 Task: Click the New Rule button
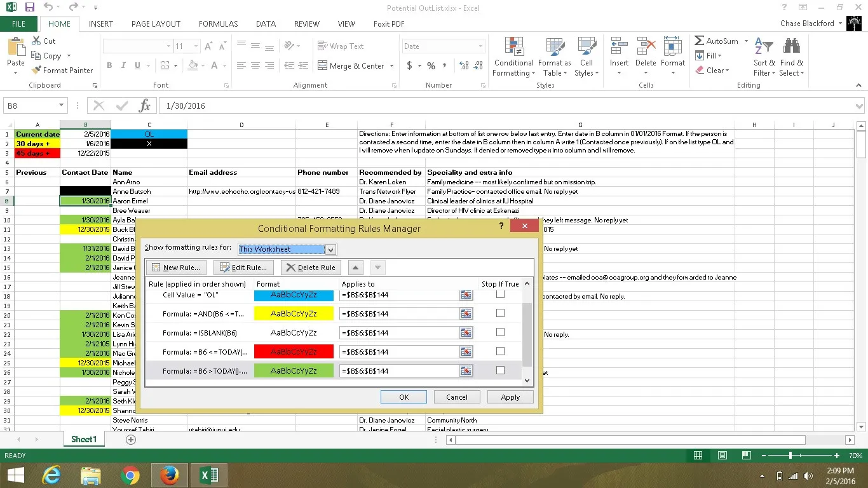[x=177, y=268]
